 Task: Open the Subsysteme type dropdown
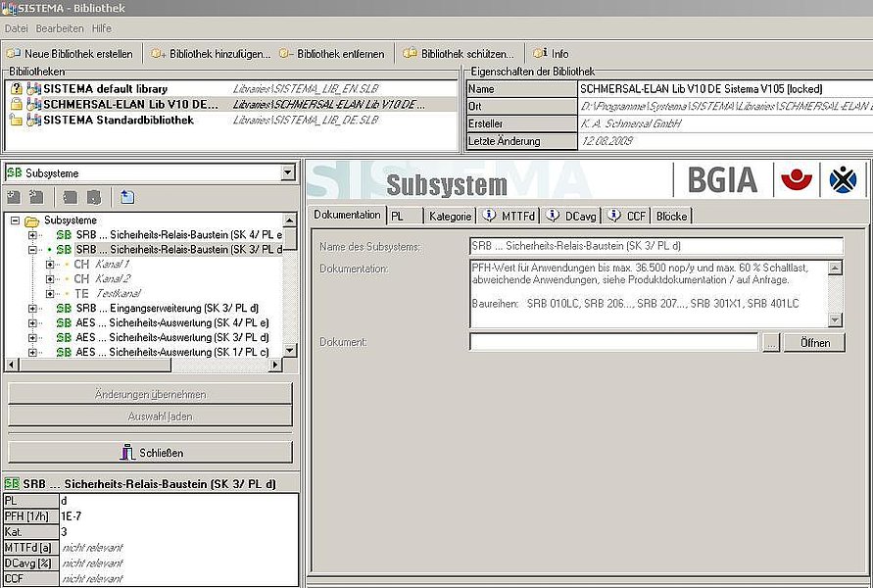[287, 173]
